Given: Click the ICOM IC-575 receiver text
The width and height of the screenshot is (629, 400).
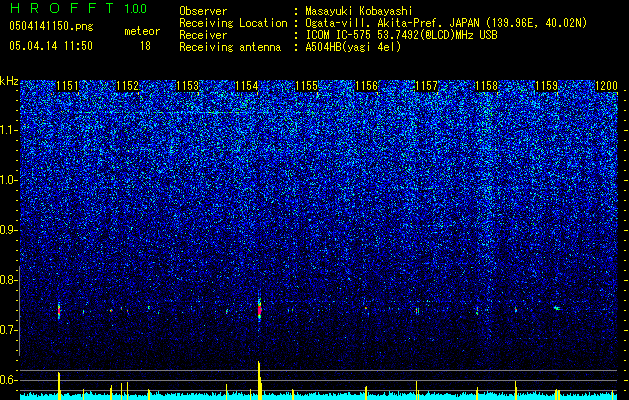Looking at the screenshot, I should tap(401, 35).
